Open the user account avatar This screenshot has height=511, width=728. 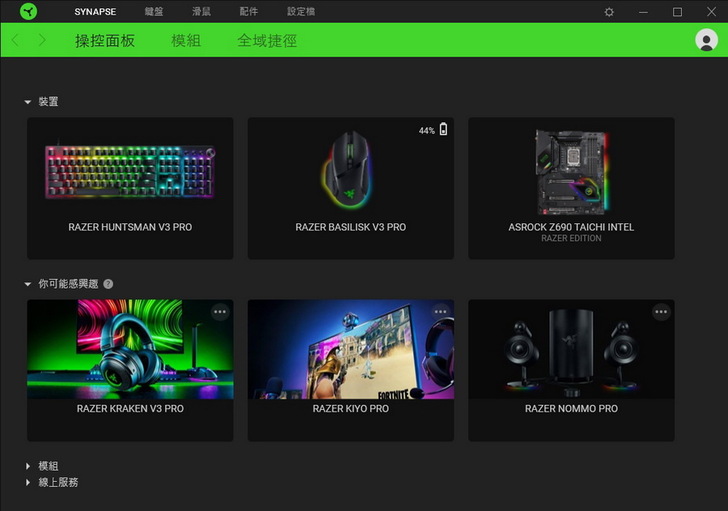pyautogui.click(x=706, y=40)
